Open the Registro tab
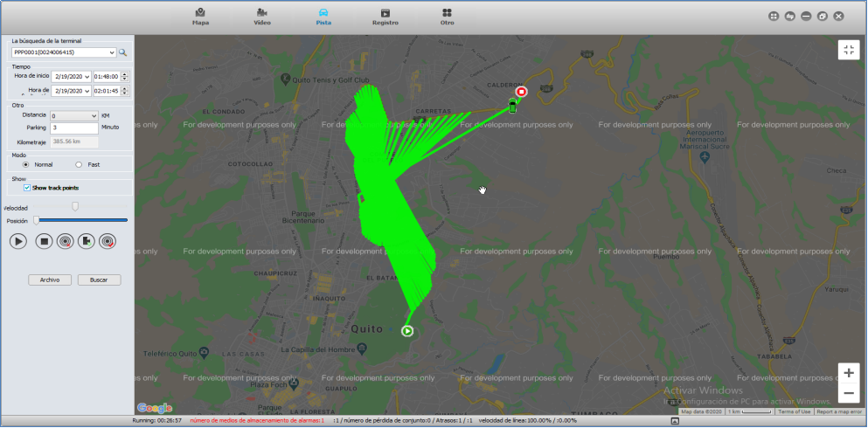Screen dimensions: 868x428 (x=385, y=17)
